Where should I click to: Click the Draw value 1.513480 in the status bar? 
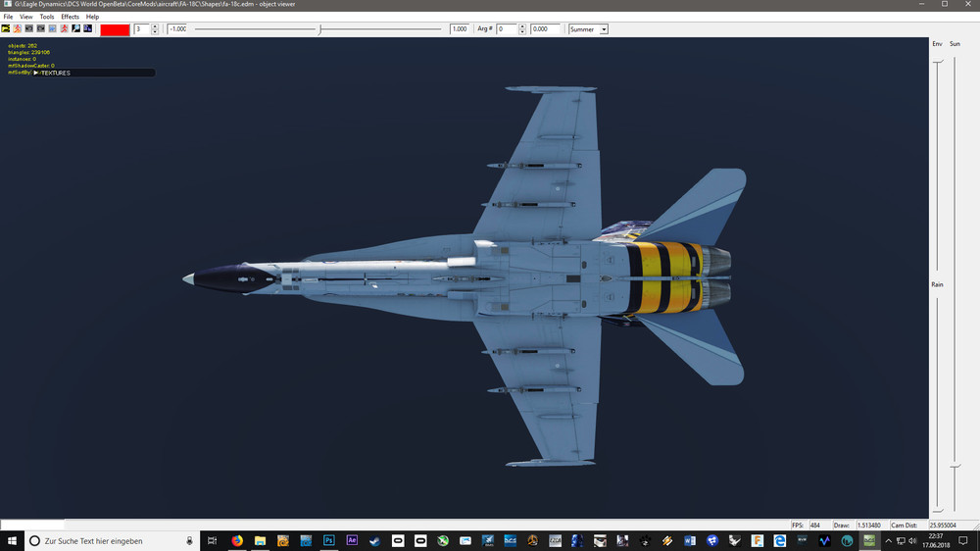pyautogui.click(x=868, y=526)
